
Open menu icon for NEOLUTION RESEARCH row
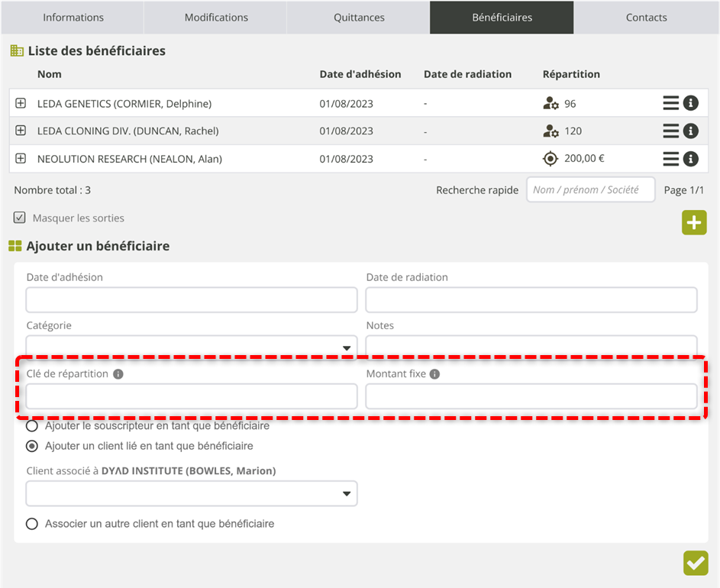(670, 159)
